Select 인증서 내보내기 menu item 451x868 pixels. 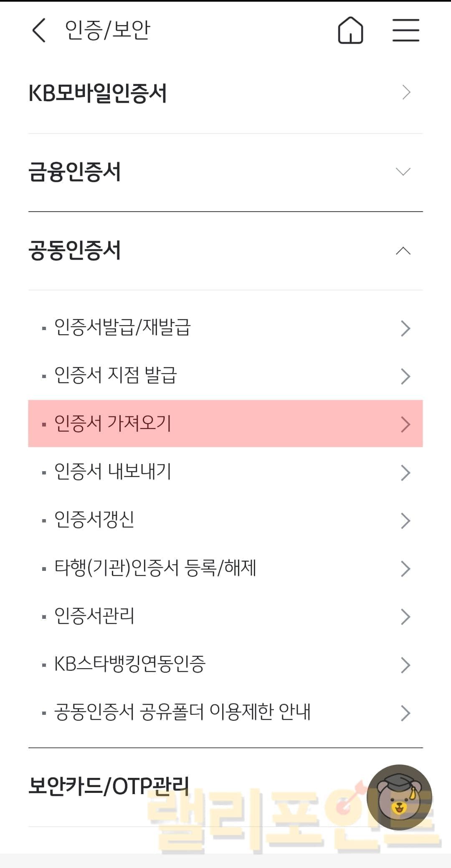coord(113,472)
